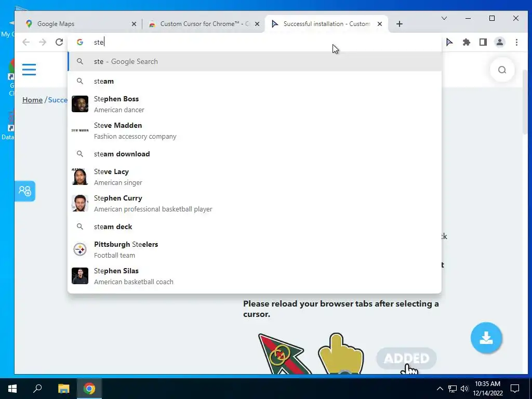Click the address bar containing 'ste'
The image size is (532, 399).
[255, 42]
